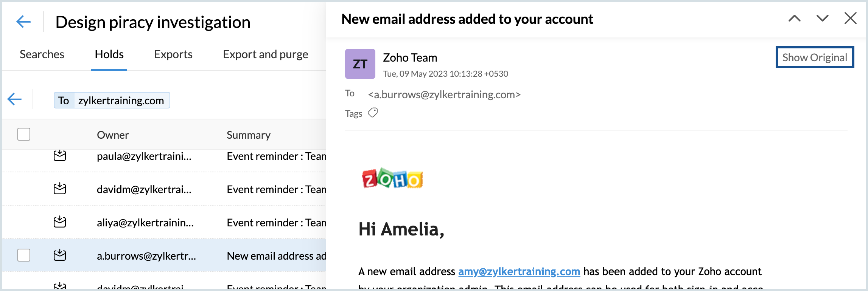This screenshot has height=291, width=868.
Task: Click the mail icon in aliya's row
Action: point(60,222)
